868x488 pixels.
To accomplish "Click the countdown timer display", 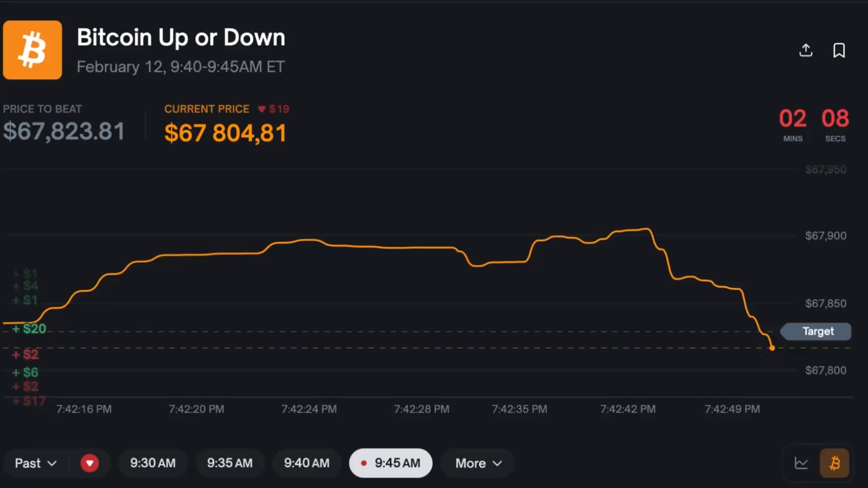I will point(814,124).
